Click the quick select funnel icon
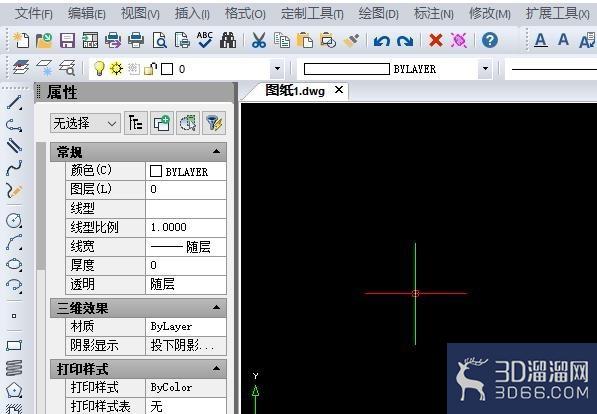The image size is (597, 414). (x=214, y=123)
